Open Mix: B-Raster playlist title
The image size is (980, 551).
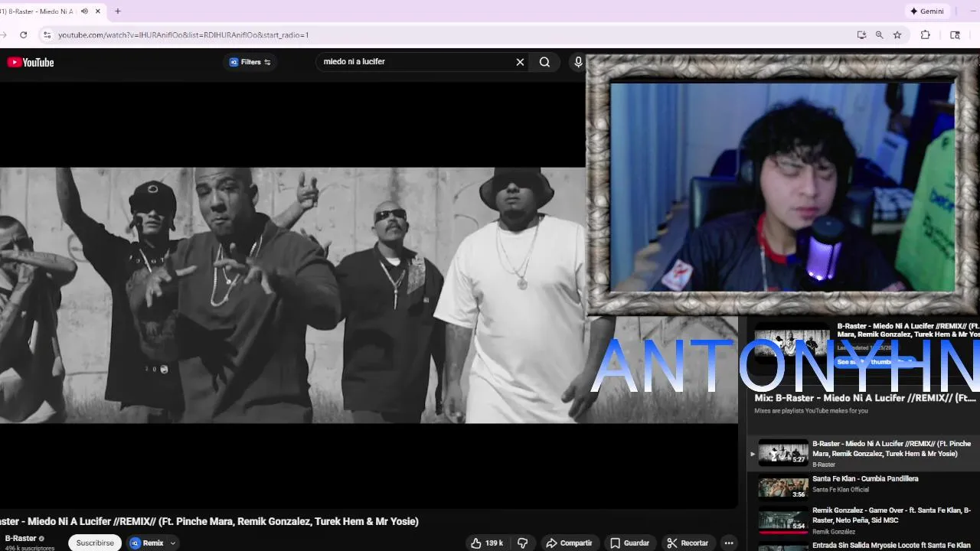click(x=865, y=398)
